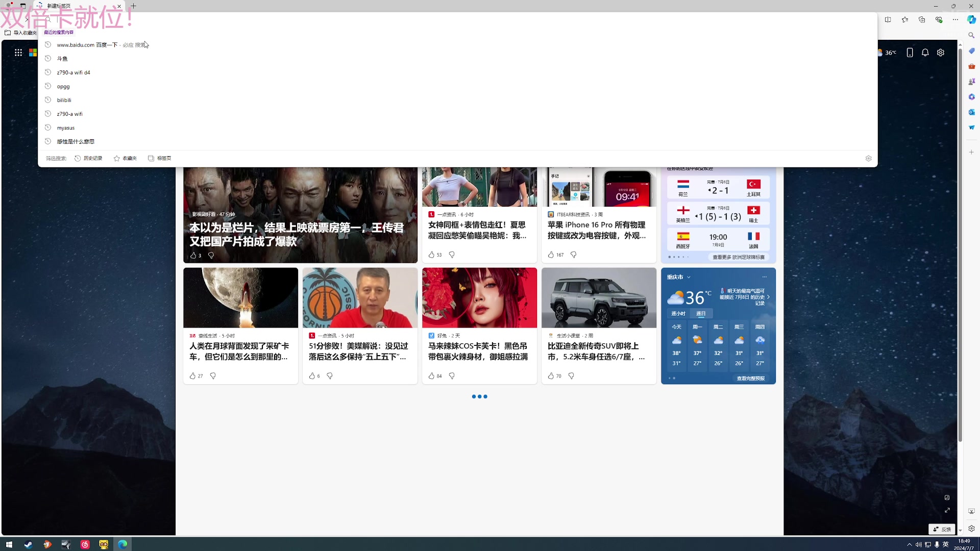Viewport: 980px width, 551px height.
Task: Open browser settings and more menu
Action: point(955,19)
